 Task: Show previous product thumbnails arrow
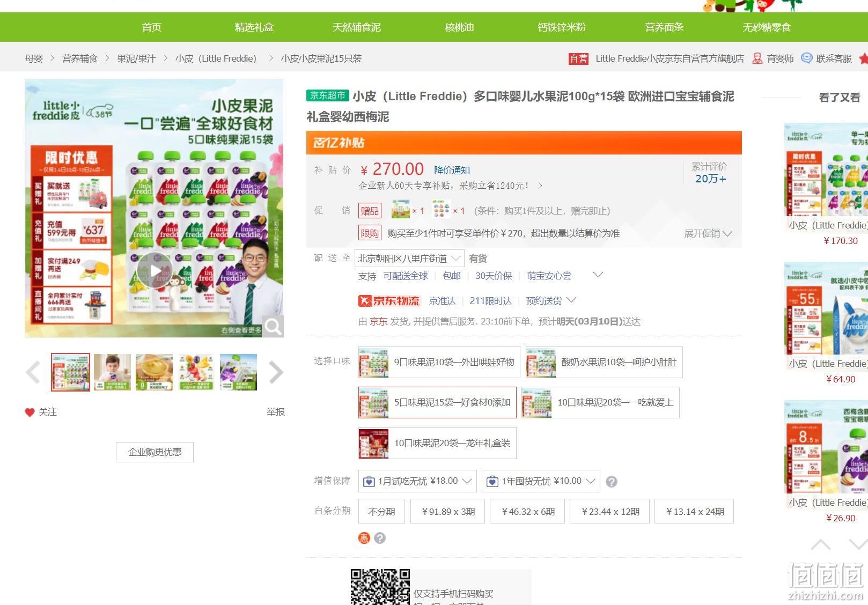coord(33,372)
